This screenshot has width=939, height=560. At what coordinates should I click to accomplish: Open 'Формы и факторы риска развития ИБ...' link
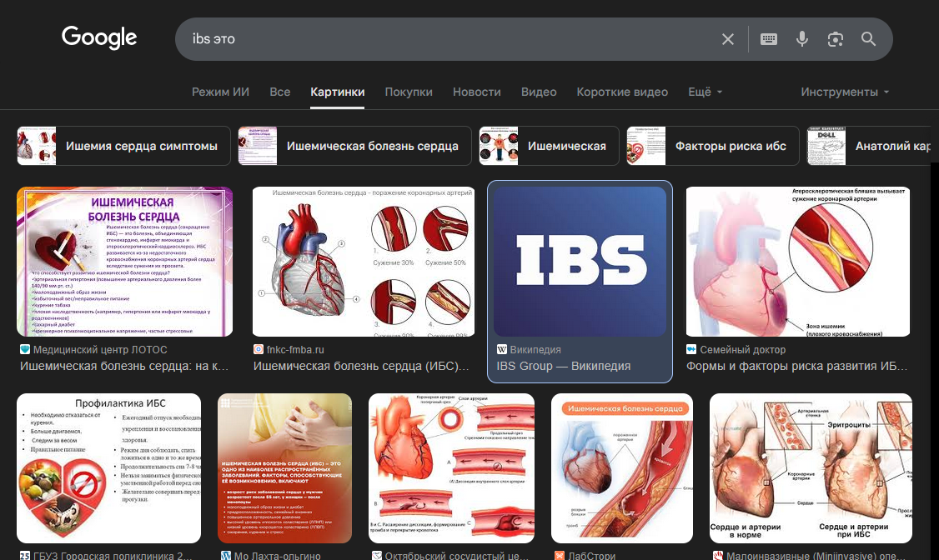797,366
